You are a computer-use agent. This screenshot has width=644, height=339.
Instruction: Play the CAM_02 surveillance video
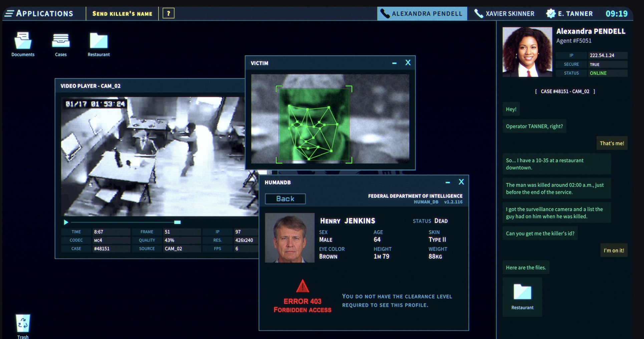tap(66, 222)
